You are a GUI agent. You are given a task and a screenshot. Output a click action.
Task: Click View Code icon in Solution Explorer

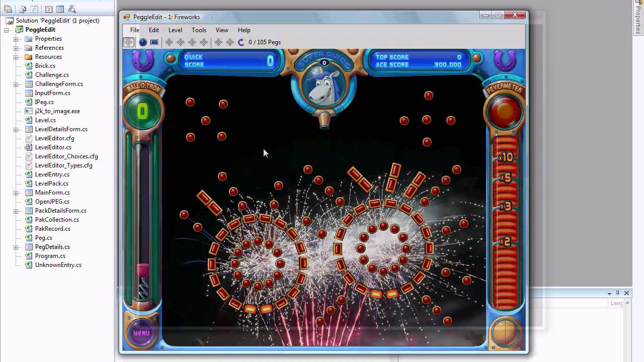pos(49,9)
